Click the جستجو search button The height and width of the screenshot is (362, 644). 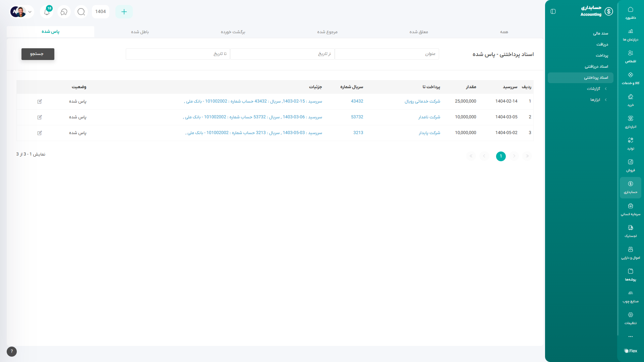[x=38, y=54]
